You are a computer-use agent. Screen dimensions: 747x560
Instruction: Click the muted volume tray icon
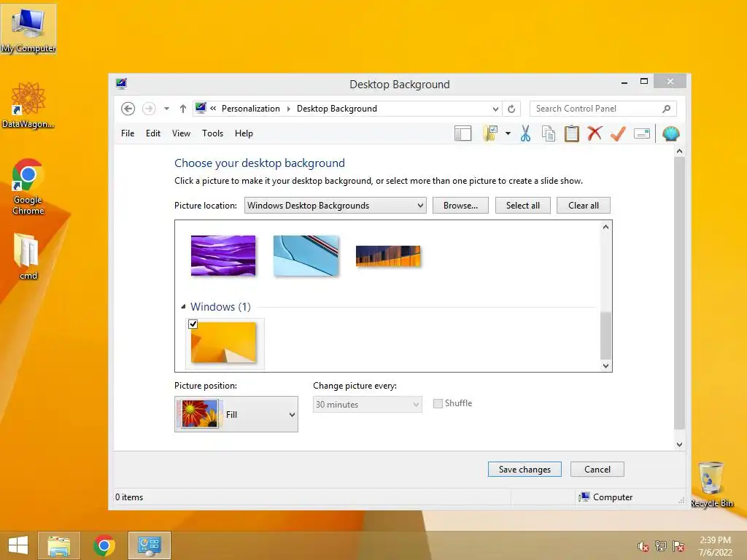[x=643, y=546]
